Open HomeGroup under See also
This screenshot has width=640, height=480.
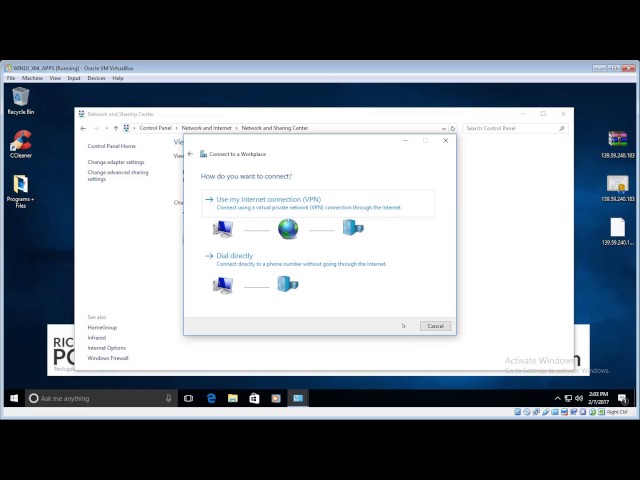tap(102, 327)
